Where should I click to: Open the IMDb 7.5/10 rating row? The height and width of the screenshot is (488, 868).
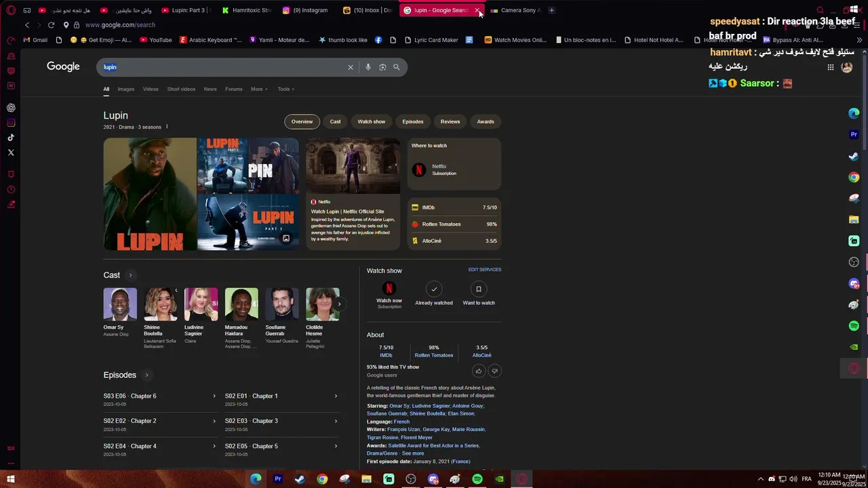[454, 207]
